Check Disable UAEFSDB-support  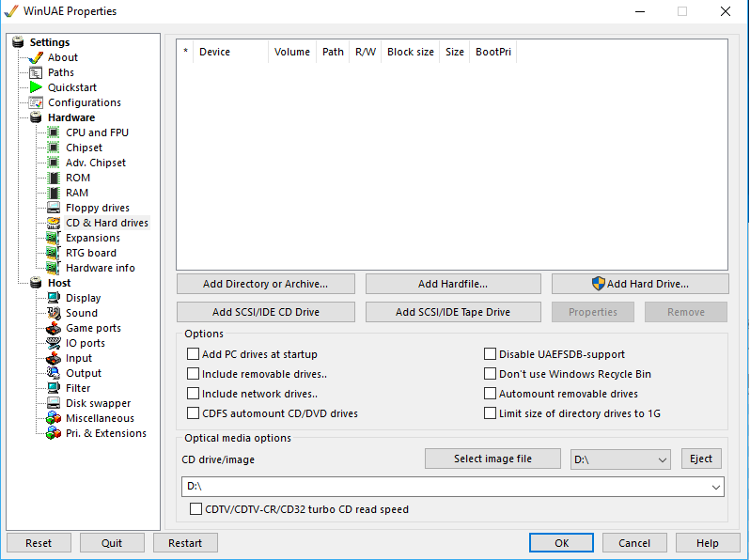[x=491, y=354]
